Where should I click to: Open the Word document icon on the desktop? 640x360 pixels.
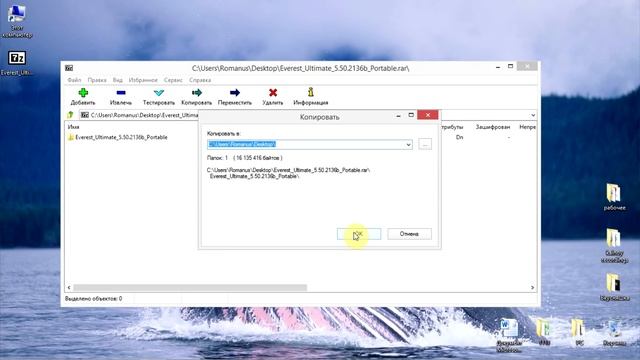click(x=509, y=335)
